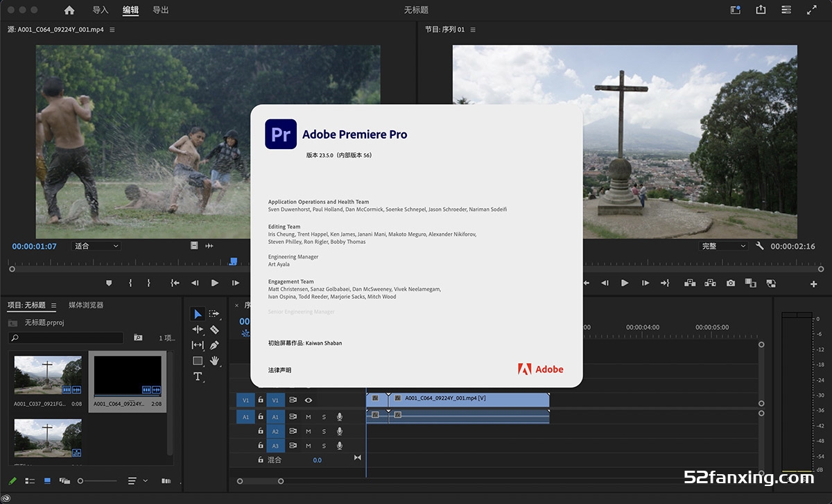
Task: Open the 项目: 无标题 panel menu
Action: (53, 305)
